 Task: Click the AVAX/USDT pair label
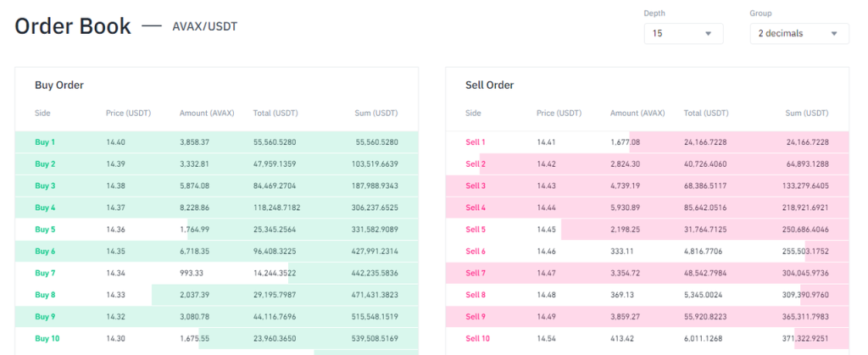pyautogui.click(x=204, y=26)
